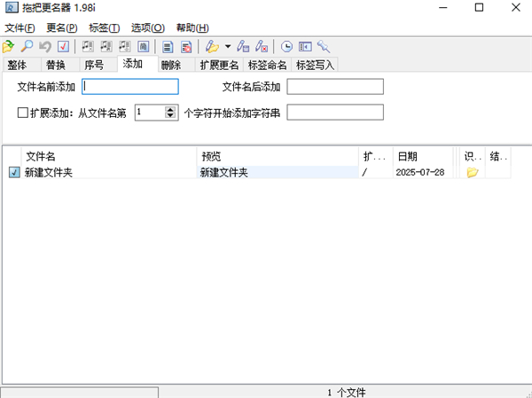Switch to the 标签命名 tab

[268, 65]
